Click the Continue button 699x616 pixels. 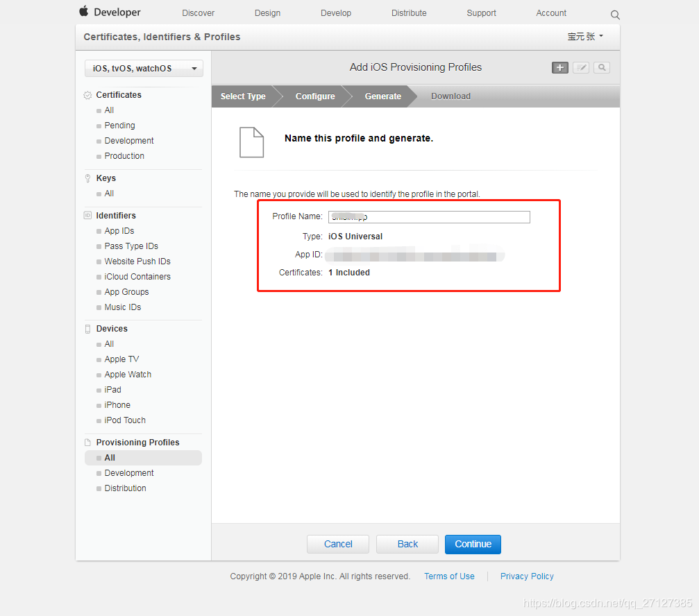(473, 545)
